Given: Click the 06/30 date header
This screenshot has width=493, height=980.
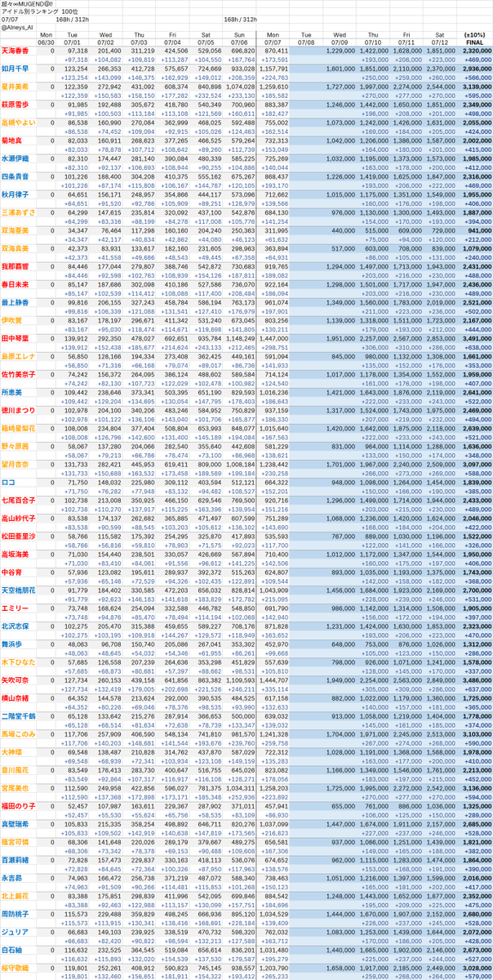Looking at the screenshot, I should (x=45, y=41).
